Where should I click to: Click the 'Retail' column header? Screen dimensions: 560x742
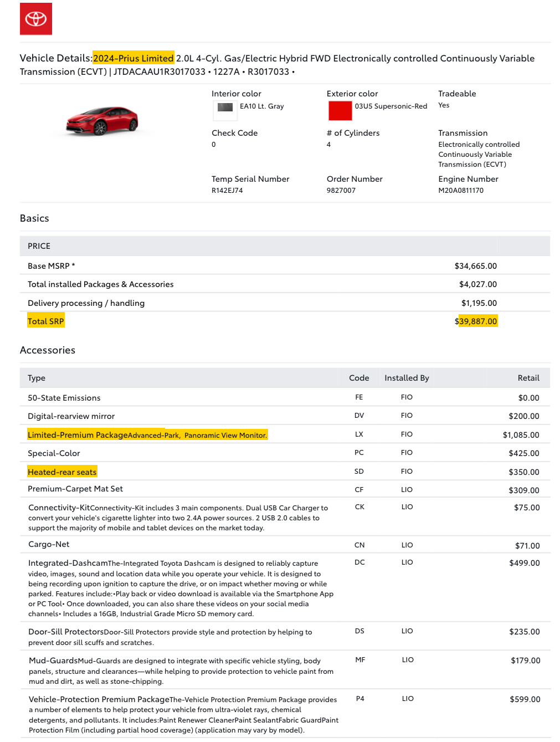[x=528, y=378]
